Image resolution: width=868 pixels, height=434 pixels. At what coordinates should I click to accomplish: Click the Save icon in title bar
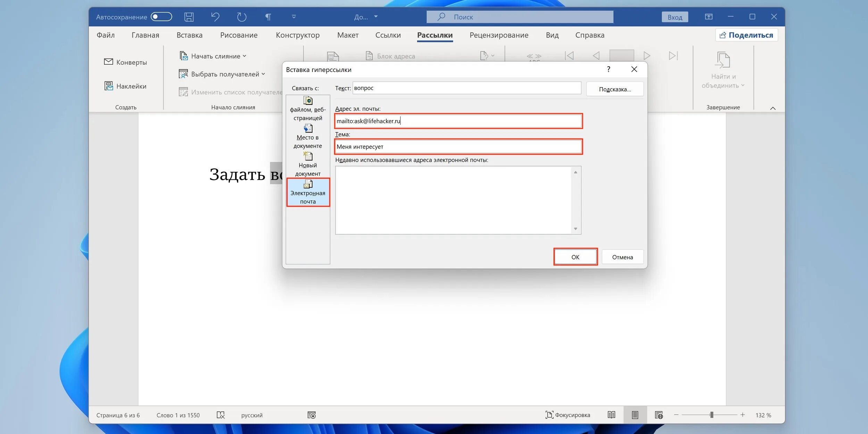pyautogui.click(x=189, y=17)
